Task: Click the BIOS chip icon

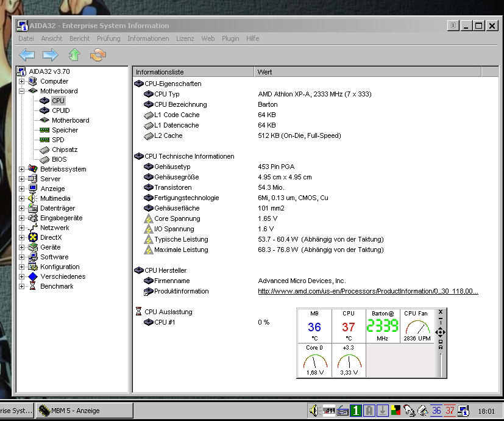Action: (44, 159)
